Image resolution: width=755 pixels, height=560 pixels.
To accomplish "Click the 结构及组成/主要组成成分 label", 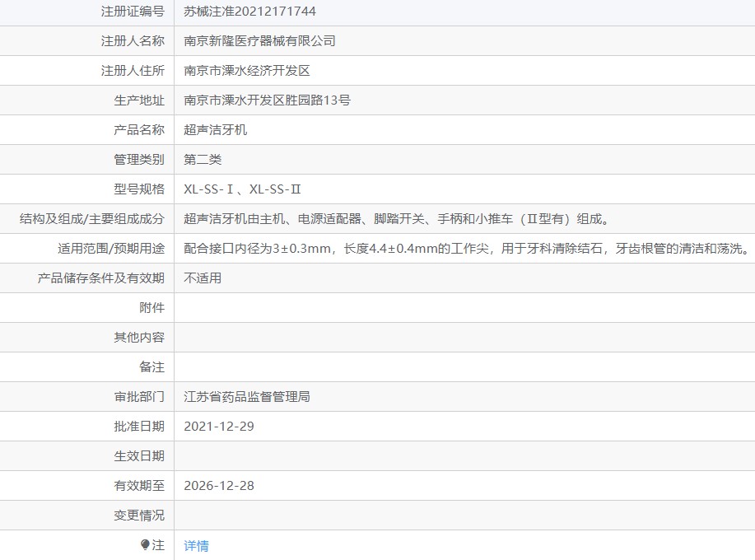I will tap(92, 219).
